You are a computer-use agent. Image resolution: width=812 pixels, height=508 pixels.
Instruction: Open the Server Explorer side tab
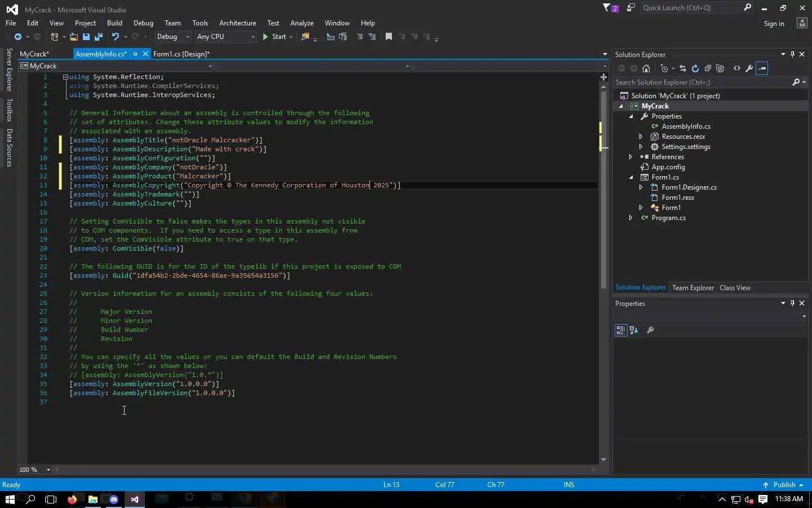[x=9, y=69]
